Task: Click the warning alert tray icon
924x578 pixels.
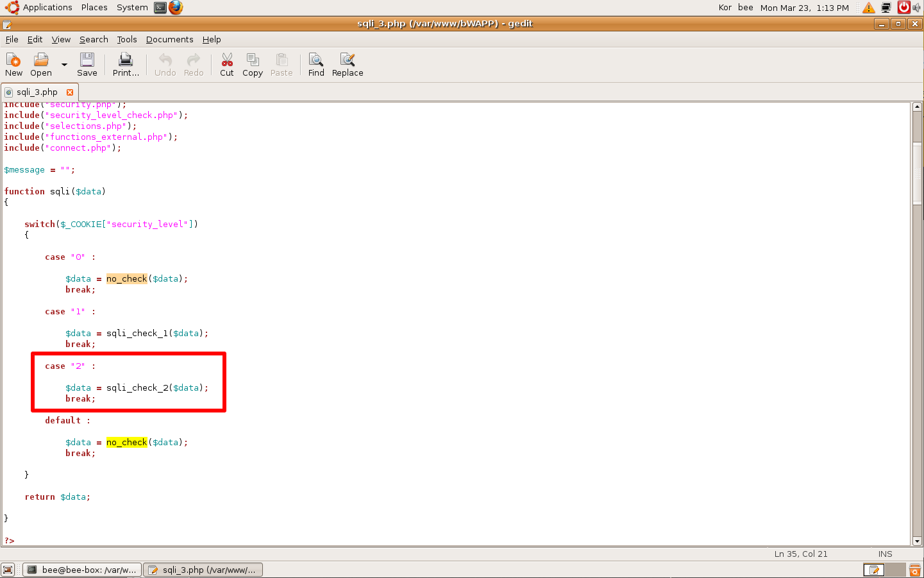Action: (869, 8)
